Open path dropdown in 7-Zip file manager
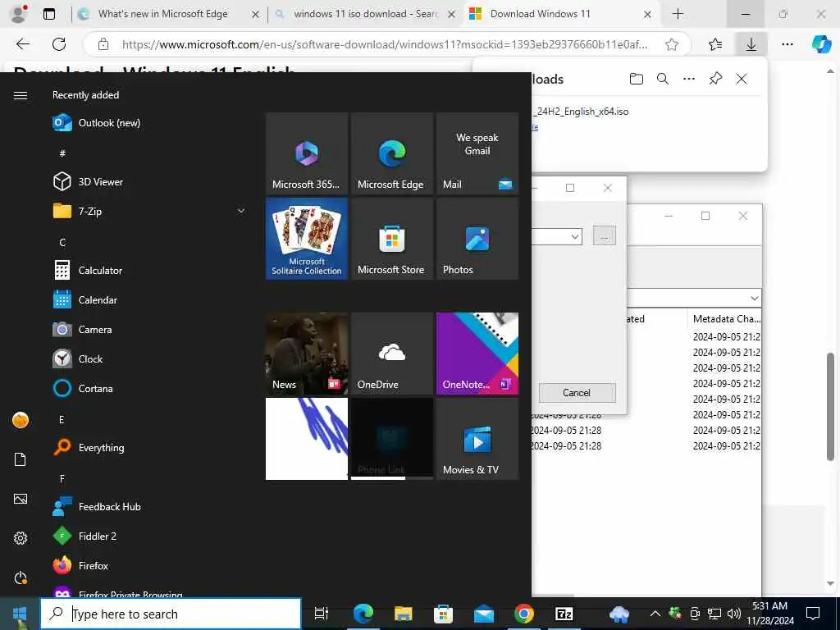 click(755, 298)
